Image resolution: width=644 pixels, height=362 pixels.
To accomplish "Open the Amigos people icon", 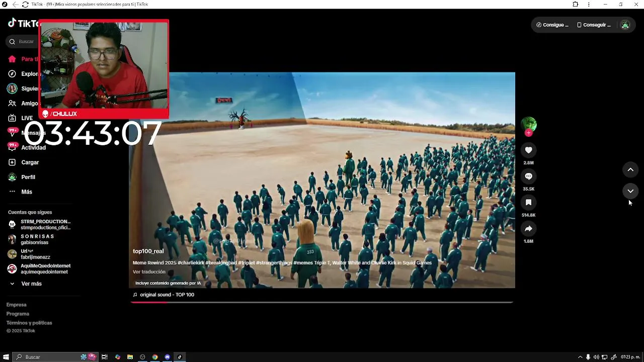I will (x=12, y=103).
